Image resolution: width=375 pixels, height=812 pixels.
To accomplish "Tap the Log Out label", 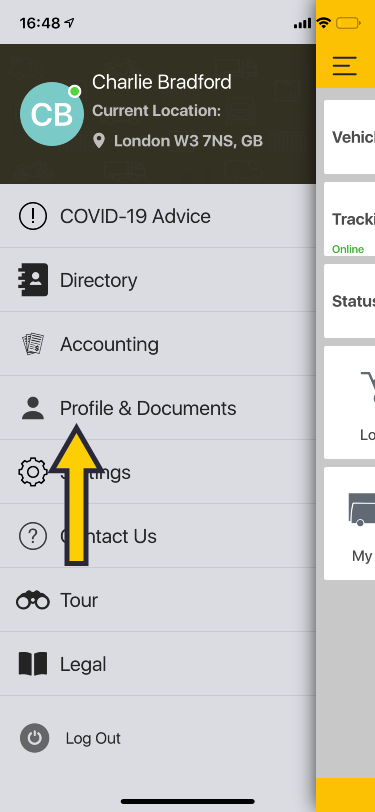I will tap(93, 738).
